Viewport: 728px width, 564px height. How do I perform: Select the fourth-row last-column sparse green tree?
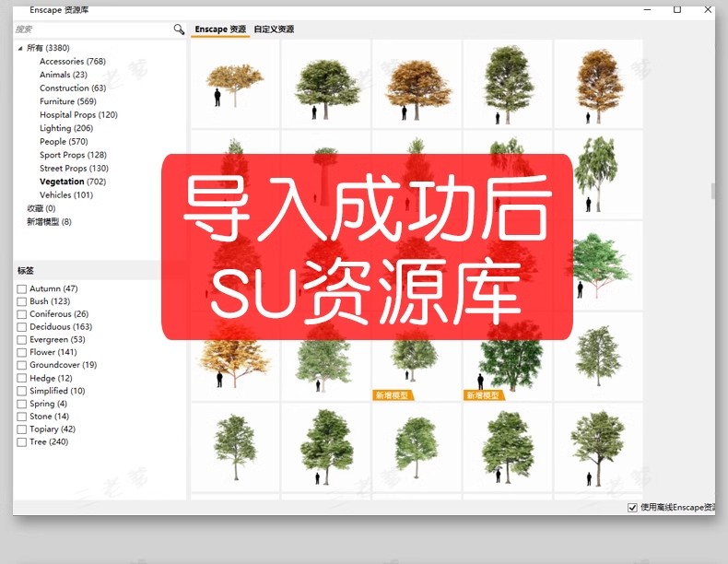[x=598, y=357]
